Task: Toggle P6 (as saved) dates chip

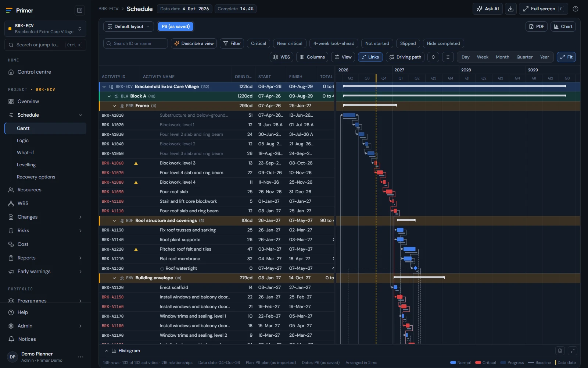Action: click(176, 26)
